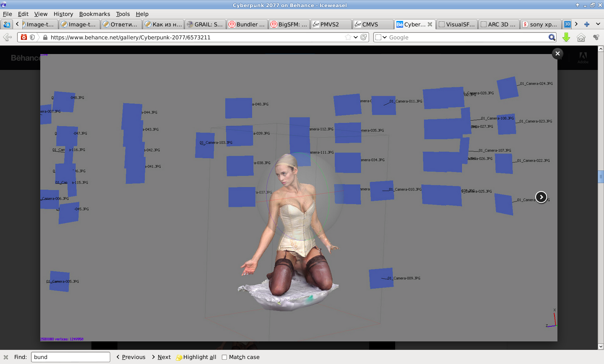
Task: Click the 01_Camera-107.JPG label
Action: pos(495,150)
